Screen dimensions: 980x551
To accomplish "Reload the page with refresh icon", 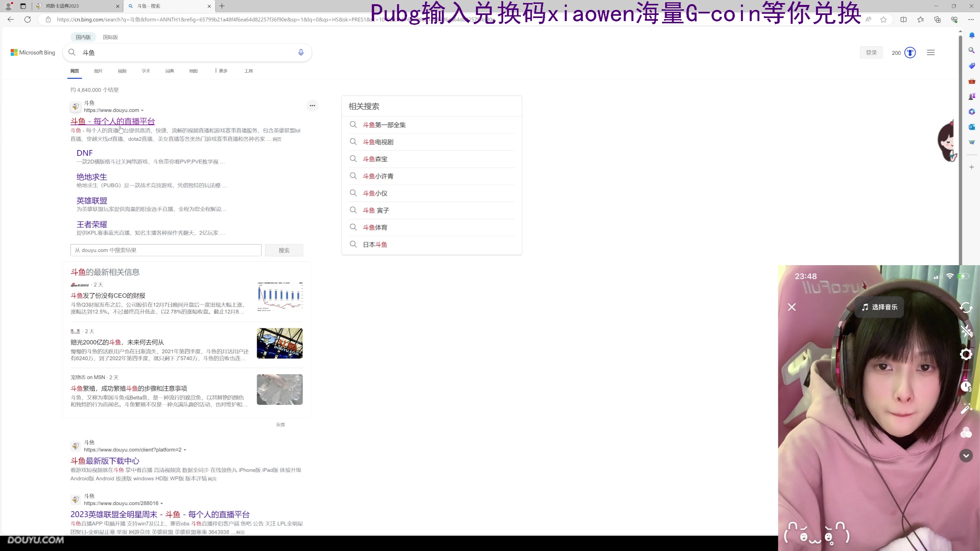I will click(x=28, y=20).
